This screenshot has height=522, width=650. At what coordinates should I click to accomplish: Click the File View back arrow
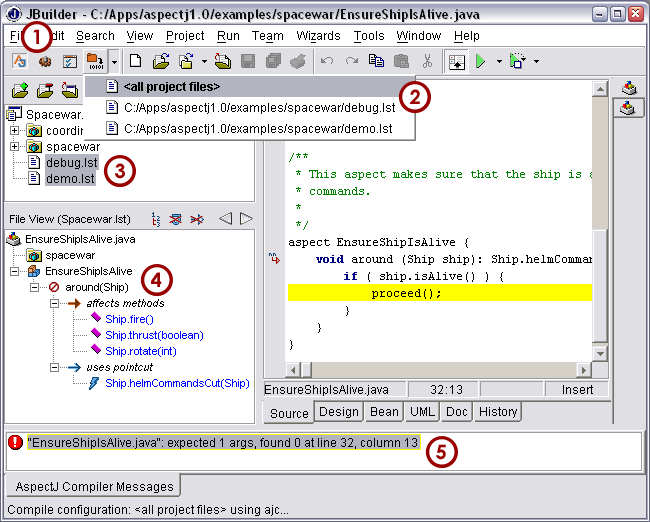[x=225, y=218]
